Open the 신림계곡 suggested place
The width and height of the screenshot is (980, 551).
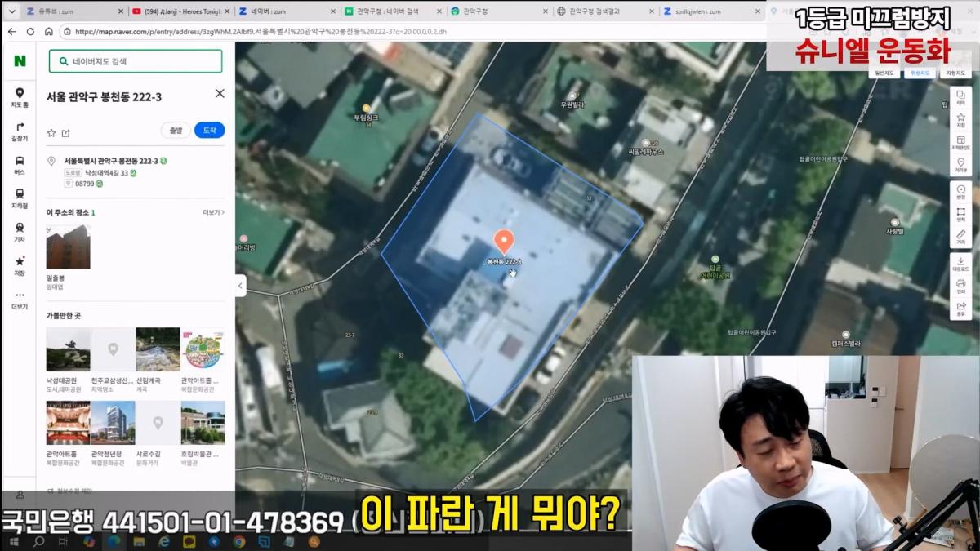[x=158, y=349]
